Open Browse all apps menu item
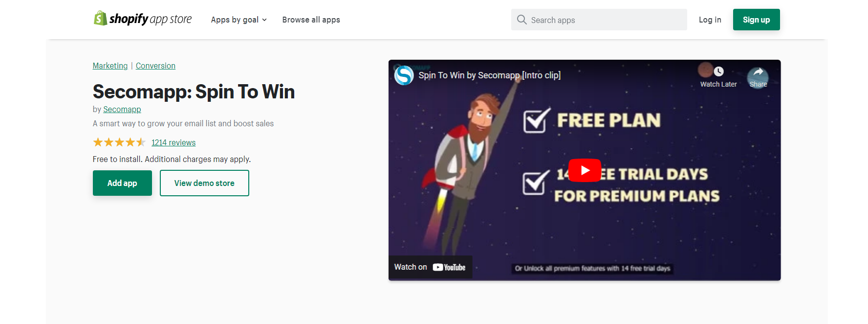 click(x=311, y=20)
